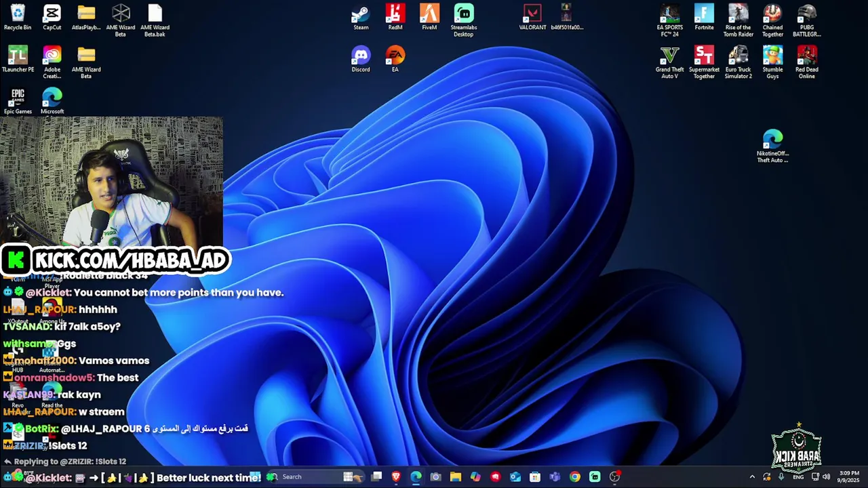Select the b46f501fa00... desktop file
This screenshot has width=868, height=488.
tap(566, 17)
